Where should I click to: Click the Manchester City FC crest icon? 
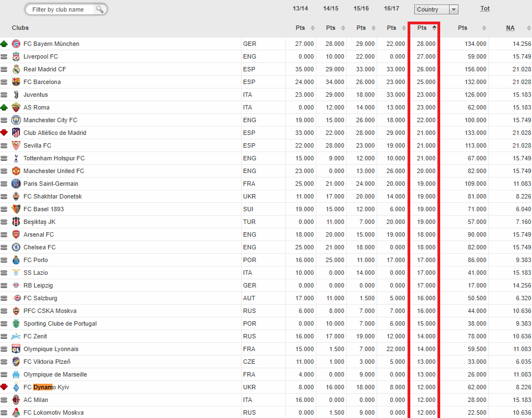16,120
